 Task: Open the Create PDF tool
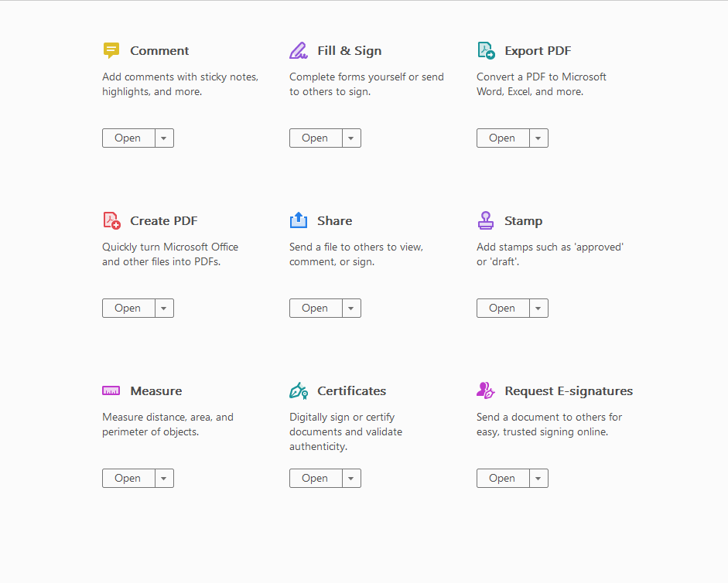(x=128, y=308)
